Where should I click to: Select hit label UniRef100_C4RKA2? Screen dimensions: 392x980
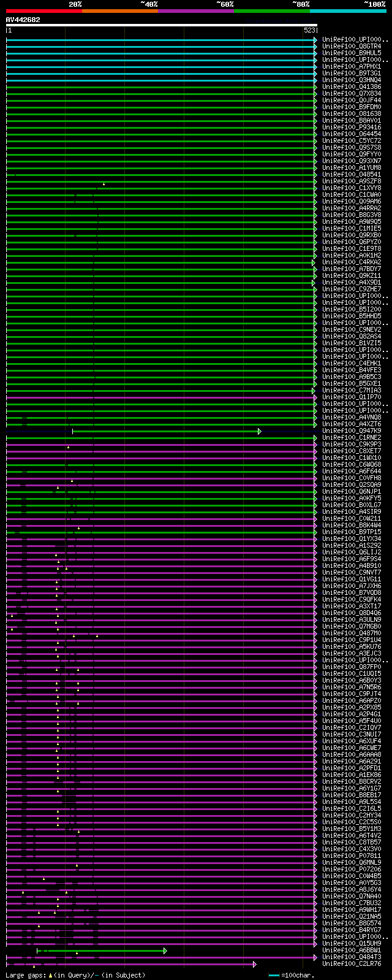[352, 262]
